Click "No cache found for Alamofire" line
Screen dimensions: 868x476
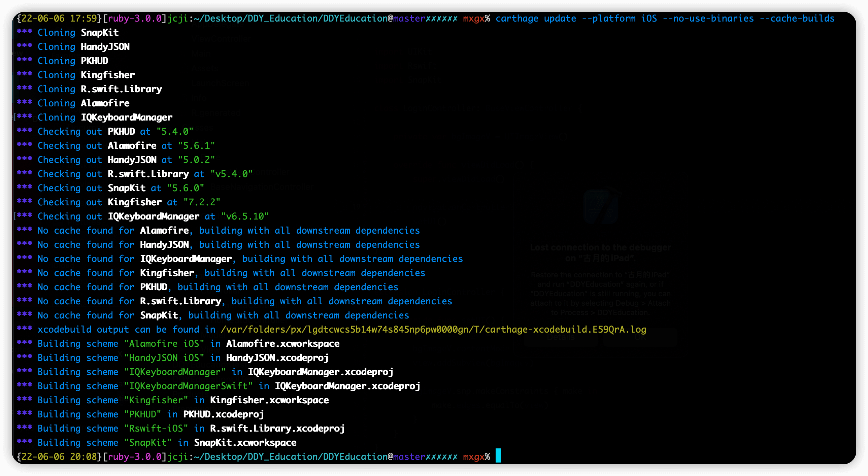coord(219,231)
